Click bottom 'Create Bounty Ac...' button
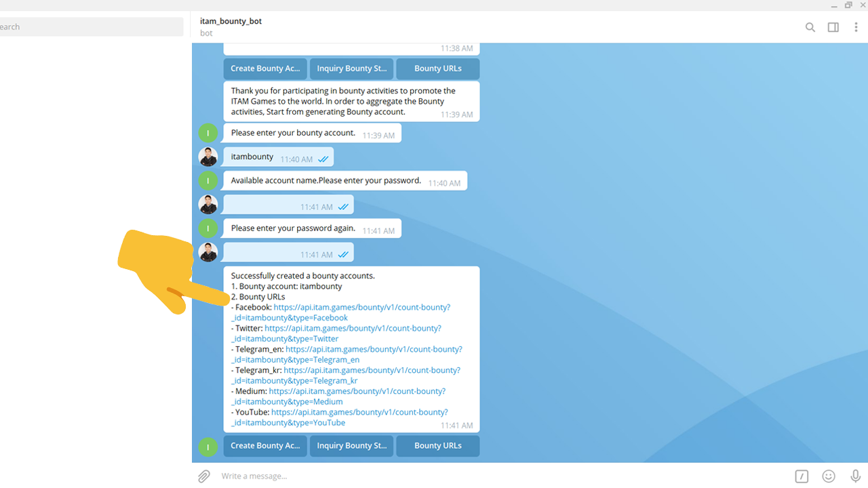This screenshot has height=488, width=868. [x=265, y=446]
